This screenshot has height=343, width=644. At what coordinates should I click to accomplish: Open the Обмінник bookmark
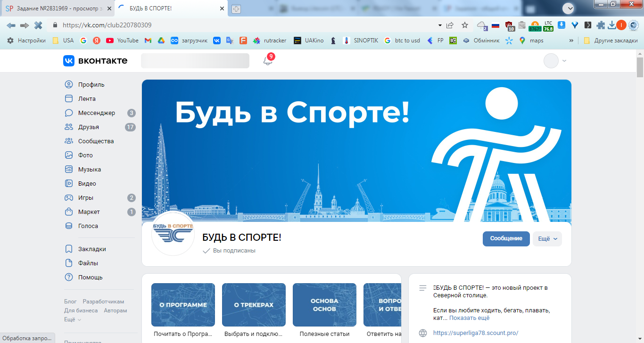[x=481, y=41]
